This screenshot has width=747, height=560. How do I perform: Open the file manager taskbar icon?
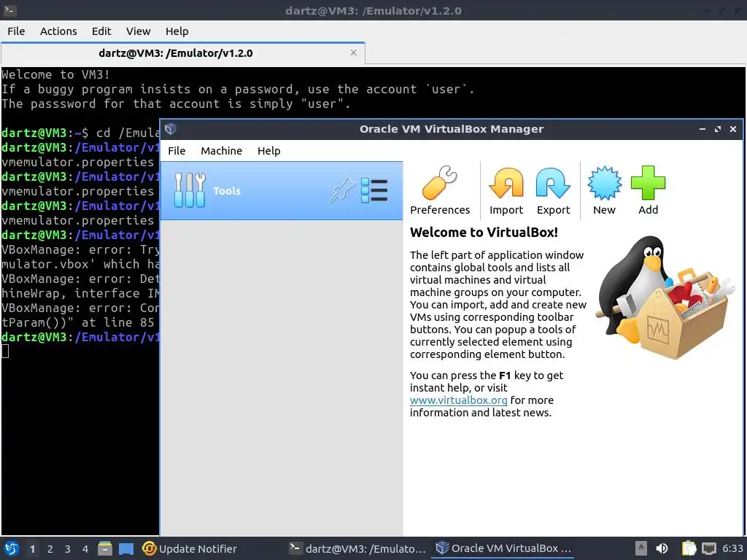click(x=105, y=548)
